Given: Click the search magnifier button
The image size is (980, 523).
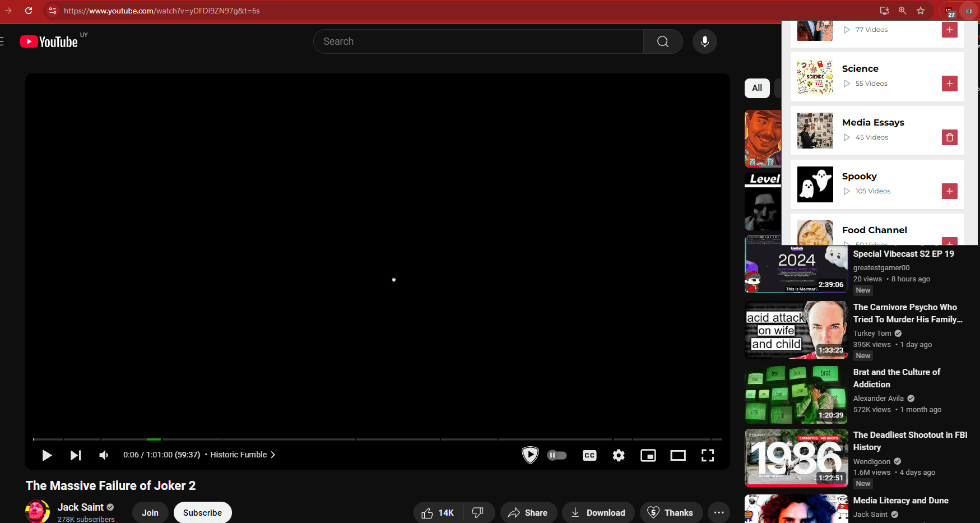Looking at the screenshot, I should [x=663, y=41].
